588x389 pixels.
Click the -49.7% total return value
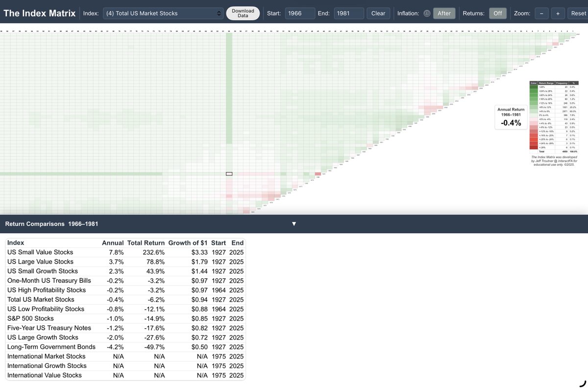(154, 347)
